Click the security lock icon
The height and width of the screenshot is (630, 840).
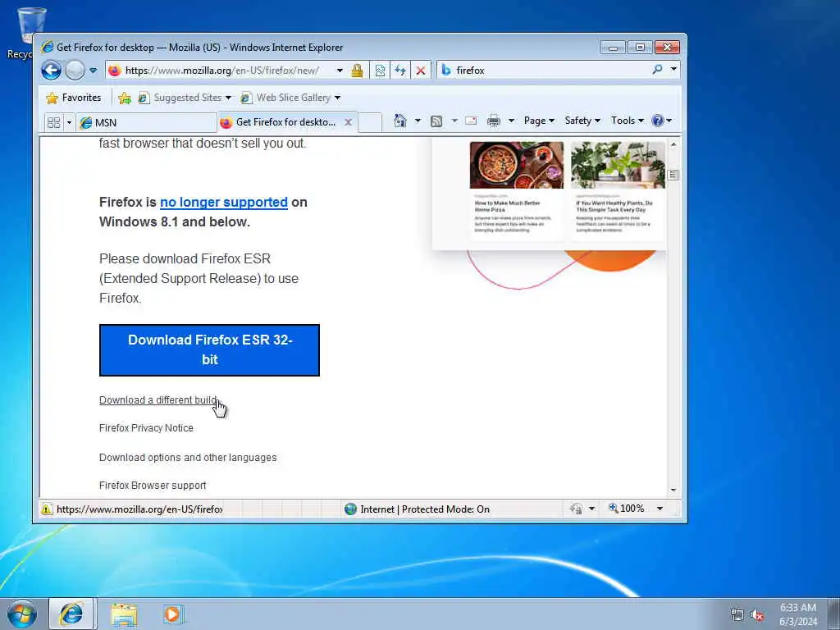[x=358, y=71]
